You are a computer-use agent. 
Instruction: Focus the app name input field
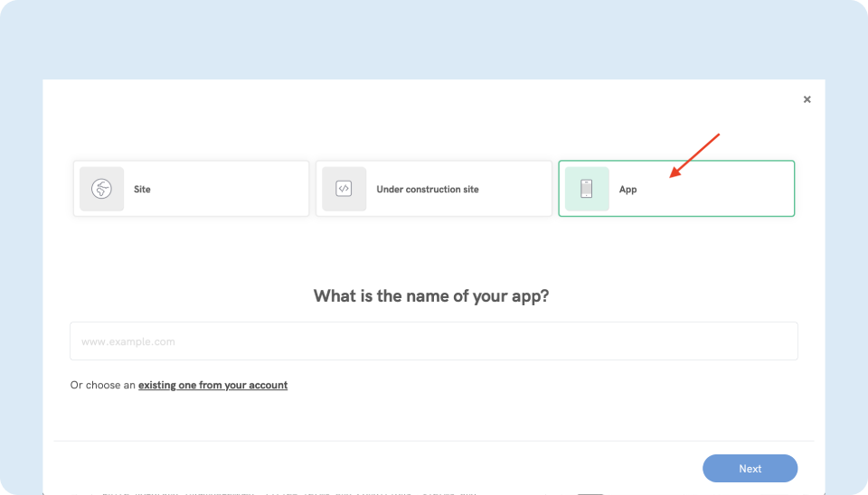pos(434,341)
